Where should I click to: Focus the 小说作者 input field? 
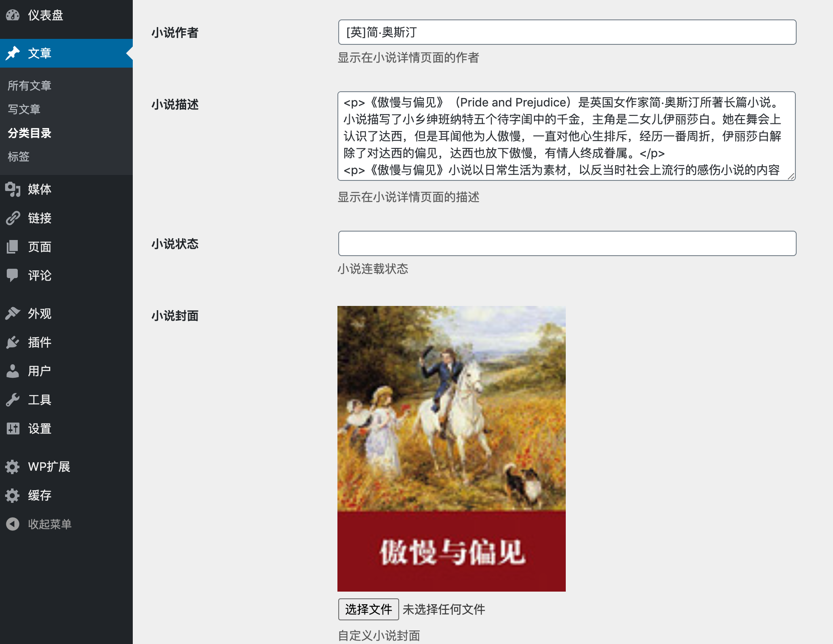tap(567, 32)
